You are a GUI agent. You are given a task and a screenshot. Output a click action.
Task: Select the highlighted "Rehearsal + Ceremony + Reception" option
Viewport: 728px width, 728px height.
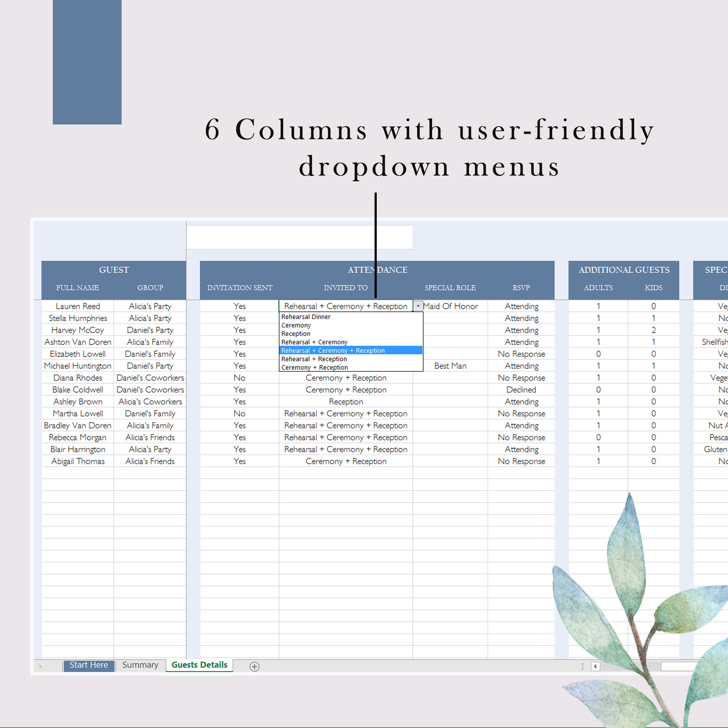click(x=332, y=351)
